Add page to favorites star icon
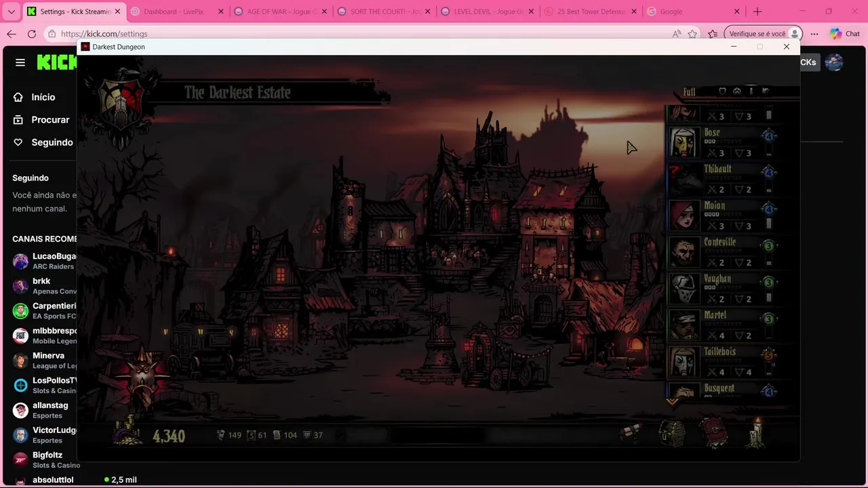The height and width of the screenshot is (488, 868). [692, 34]
